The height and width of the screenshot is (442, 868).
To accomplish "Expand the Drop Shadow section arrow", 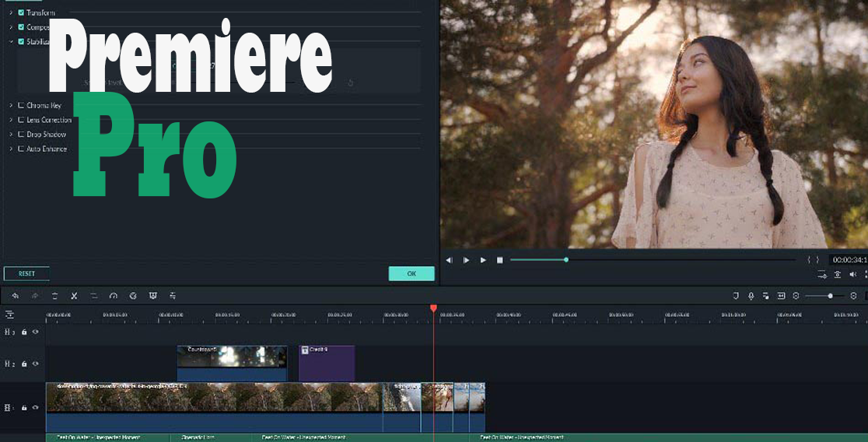I will click(x=11, y=134).
